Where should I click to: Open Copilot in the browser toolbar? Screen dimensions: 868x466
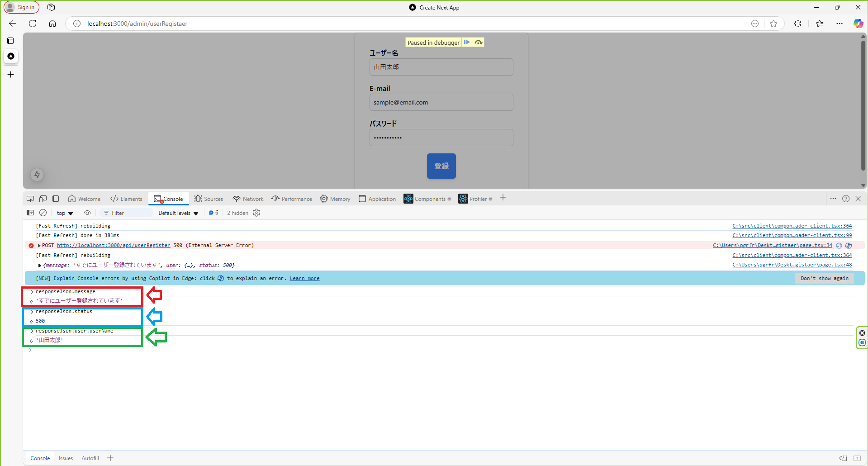click(x=858, y=24)
